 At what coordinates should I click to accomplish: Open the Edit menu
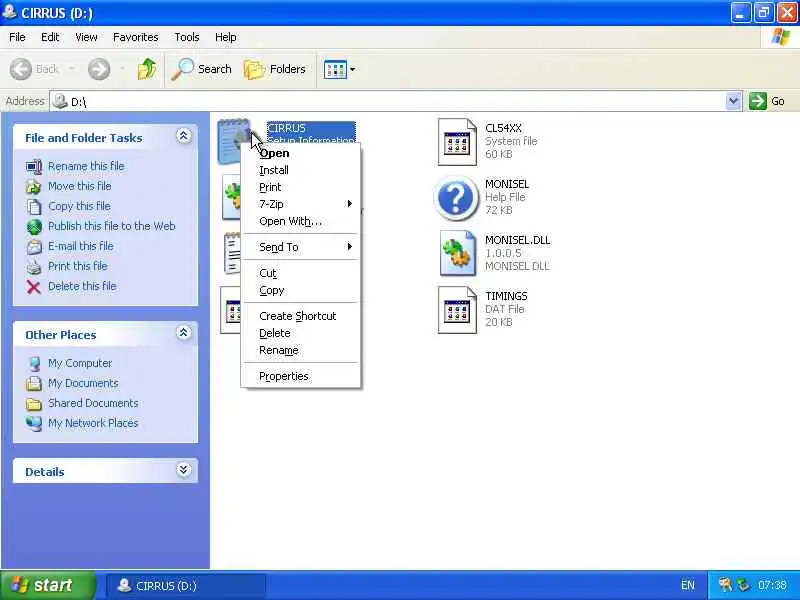click(50, 37)
